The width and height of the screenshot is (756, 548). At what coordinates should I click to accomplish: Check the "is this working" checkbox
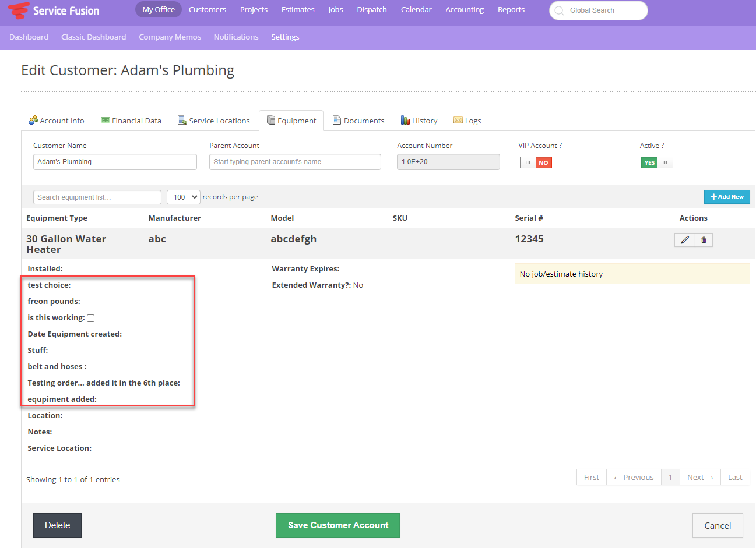[x=90, y=318]
